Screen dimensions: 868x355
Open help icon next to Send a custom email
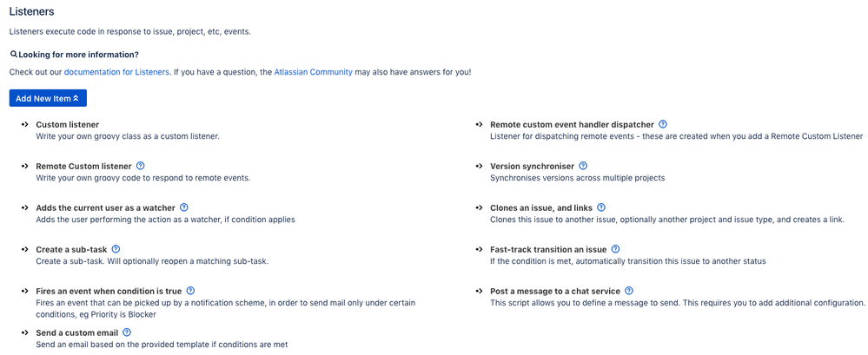pyautogui.click(x=127, y=332)
